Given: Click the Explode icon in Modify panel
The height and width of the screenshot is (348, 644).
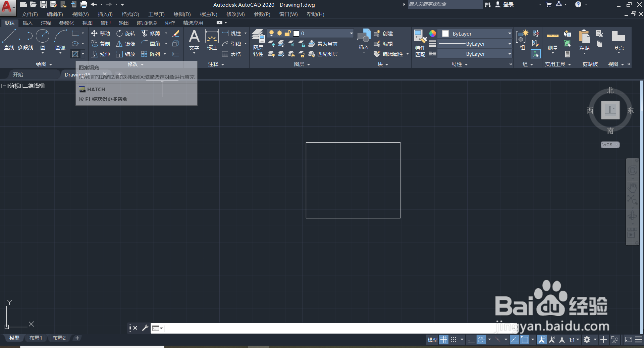Looking at the screenshot, I should click(x=175, y=44).
